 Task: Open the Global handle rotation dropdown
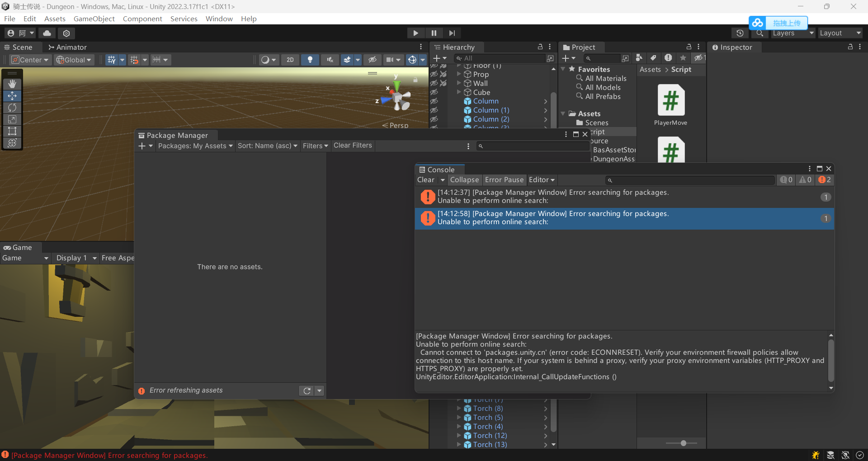[x=74, y=60]
